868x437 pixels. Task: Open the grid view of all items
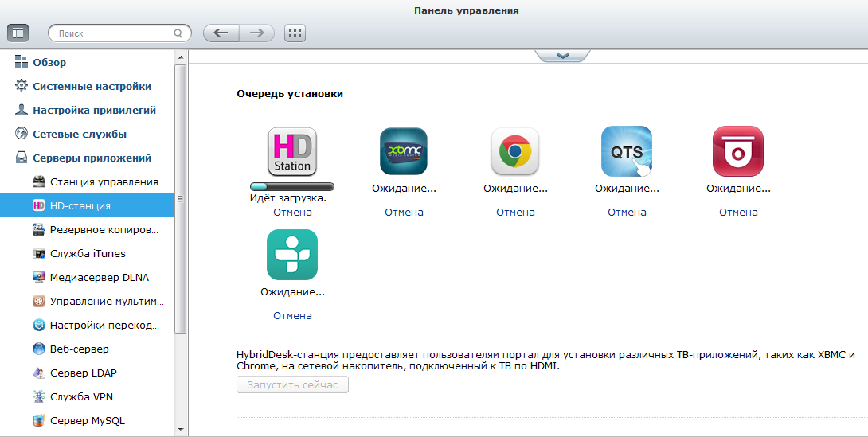(x=295, y=33)
